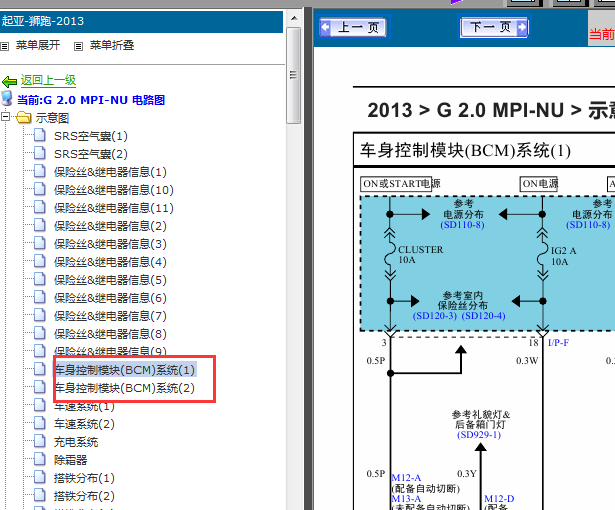Click document icon next to 保险丝&继电器信息(3)
Image resolution: width=615 pixels, height=510 pixels.
(x=40, y=243)
